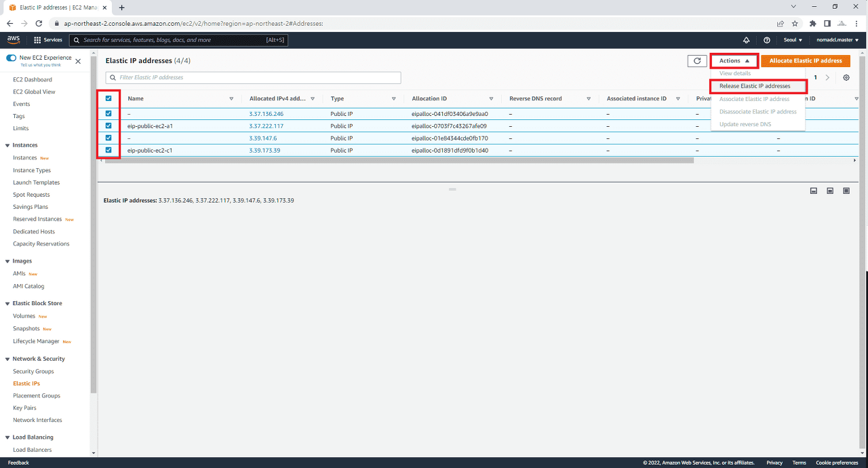The height and width of the screenshot is (468, 868).
Task: Sort by Type column arrow
Action: click(394, 99)
